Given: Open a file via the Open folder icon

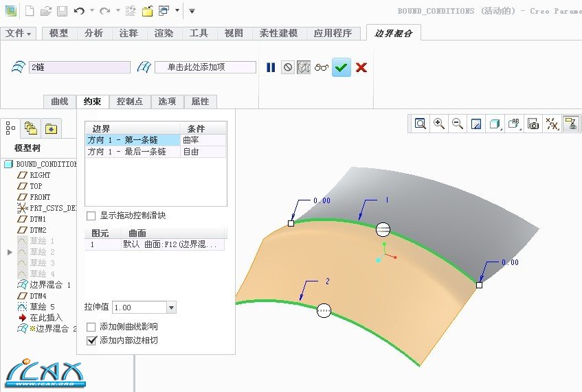Looking at the screenshot, I should click(x=45, y=11).
